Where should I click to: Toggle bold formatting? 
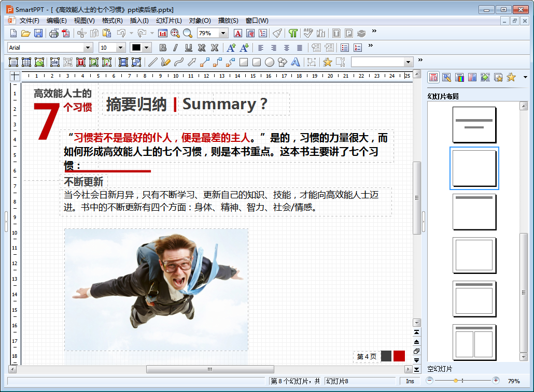163,48
